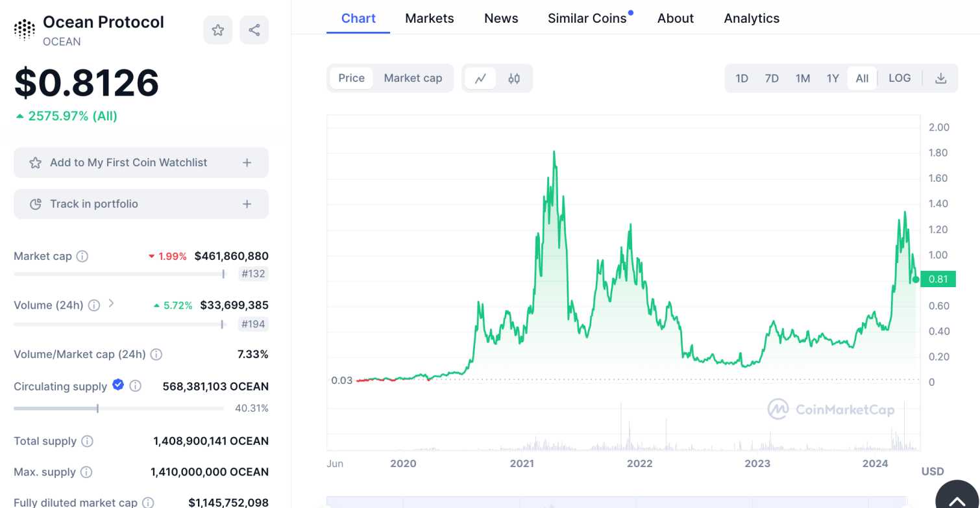The width and height of the screenshot is (980, 508).
Task: Click verified badge next to Circulating supply
Action: coord(118,385)
